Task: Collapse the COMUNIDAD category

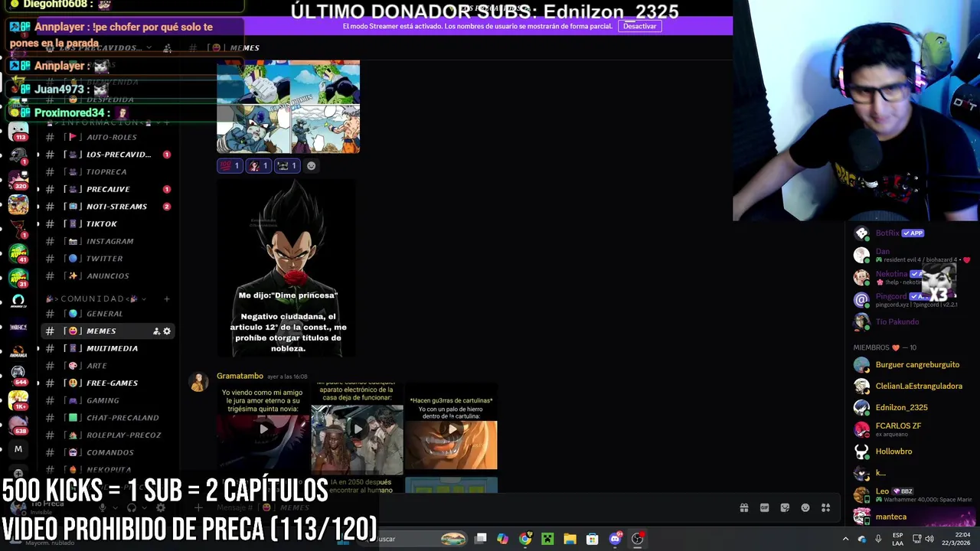Action: 96,298
